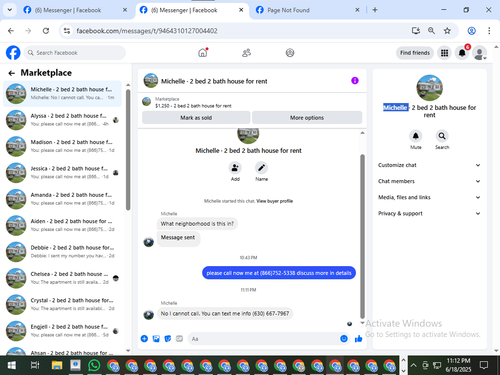The height and width of the screenshot is (375, 500).
Task: Click the blue sent message with phone number
Action: pos(279,273)
